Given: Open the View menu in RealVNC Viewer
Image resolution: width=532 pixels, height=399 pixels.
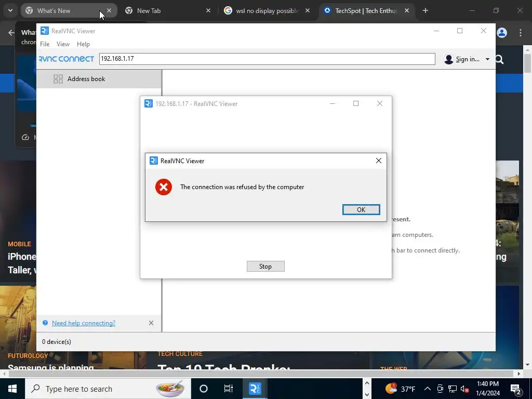Looking at the screenshot, I should click(63, 44).
